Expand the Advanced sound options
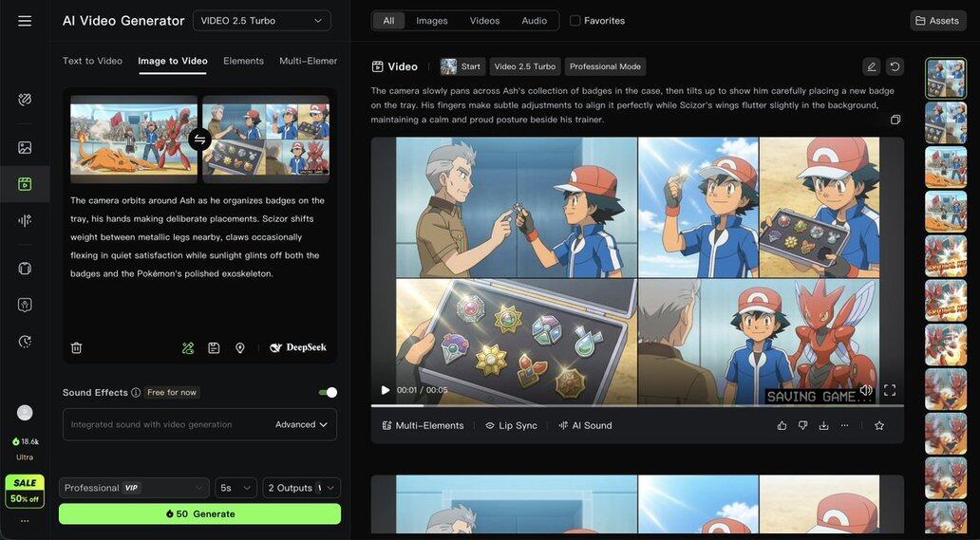Viewport: 980px width, 540px height. 301,425
